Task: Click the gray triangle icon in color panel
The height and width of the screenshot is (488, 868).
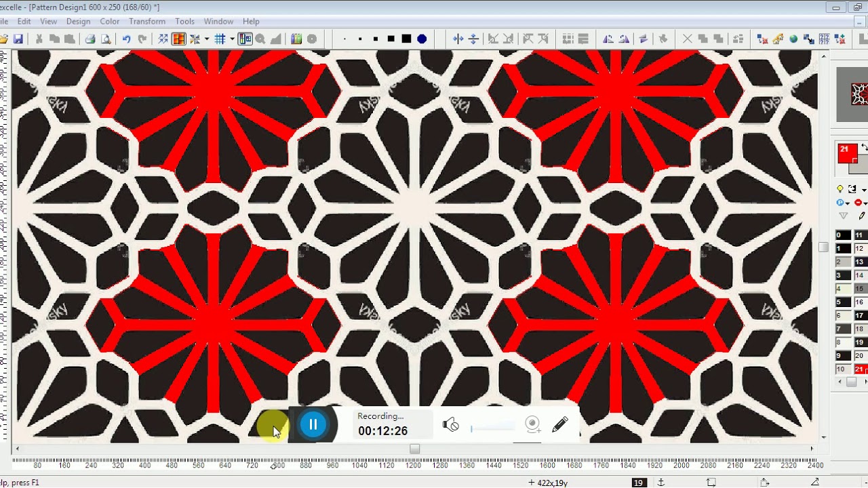Action: pos(843,216)
